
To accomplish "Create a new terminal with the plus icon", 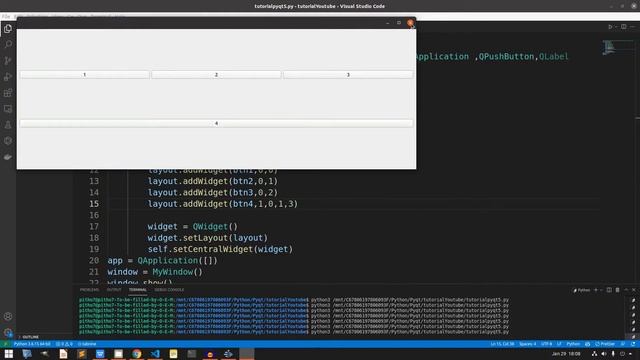I will pyautogui.click(x=596, y=290).
